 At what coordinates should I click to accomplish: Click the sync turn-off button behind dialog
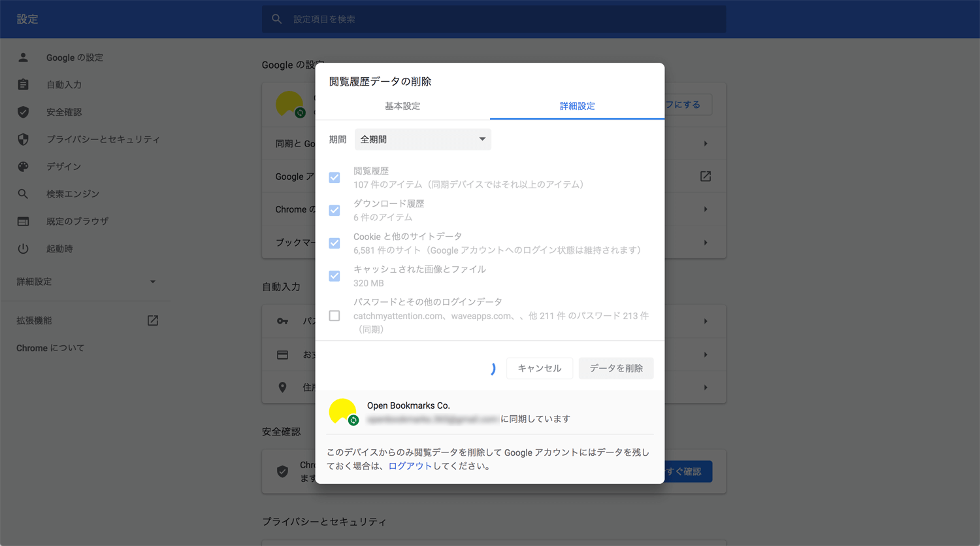688,105
